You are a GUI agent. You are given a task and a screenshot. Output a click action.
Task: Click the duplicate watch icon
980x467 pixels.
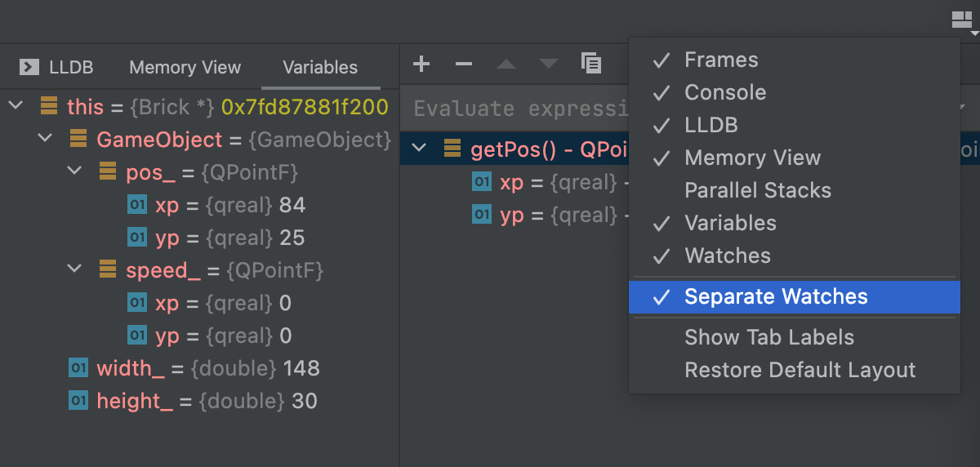click(x=591, y=63)
